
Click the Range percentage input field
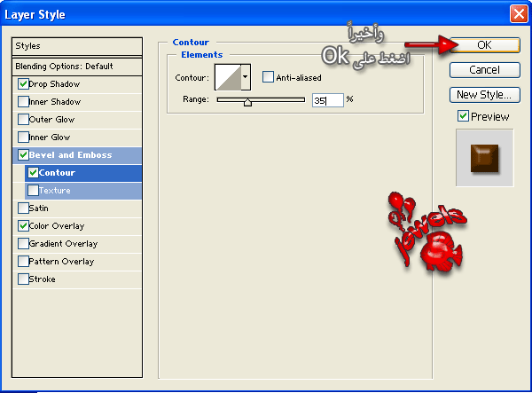click(326, 100)
